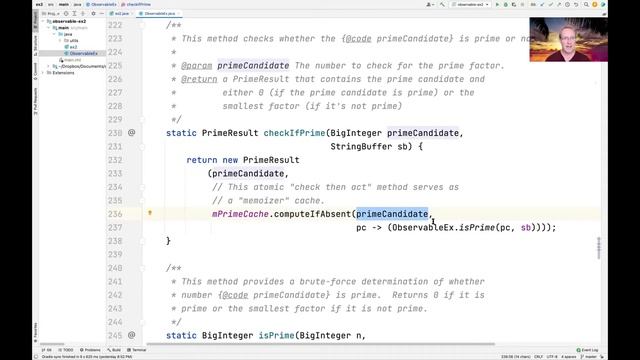640x360 pixels.
Task: Open the TODO tool window
Action: (x=66, y=350)
